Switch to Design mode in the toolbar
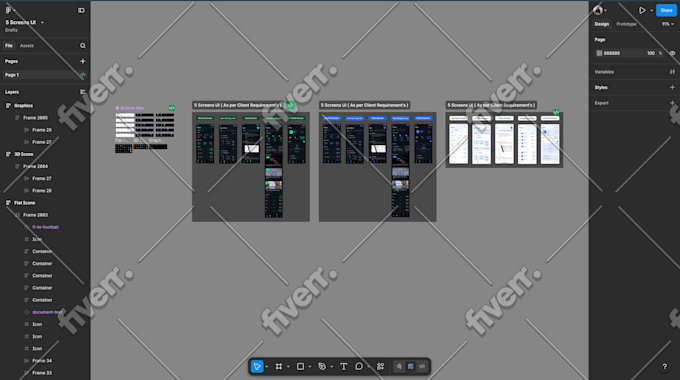 click(x=410, y=367)
